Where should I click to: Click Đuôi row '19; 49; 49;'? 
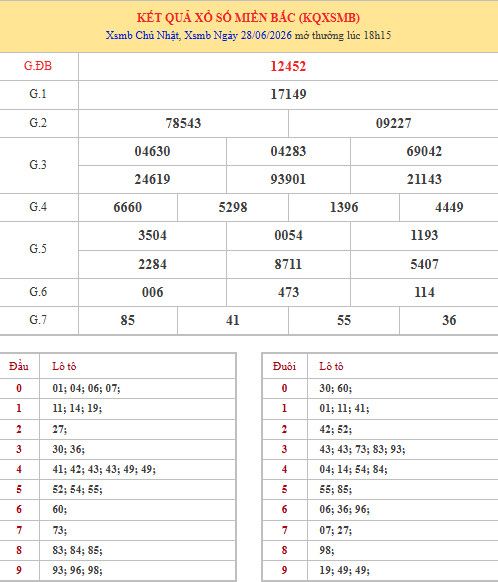(344, 570)
